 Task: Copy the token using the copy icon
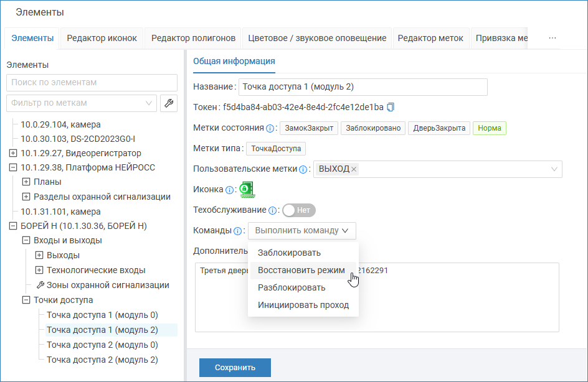(391, 107)
